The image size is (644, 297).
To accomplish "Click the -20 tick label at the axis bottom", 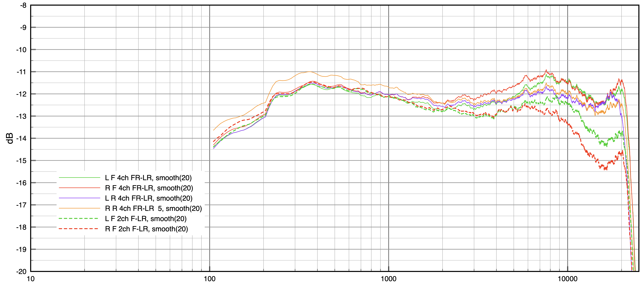I will click(x=21, y=271).
